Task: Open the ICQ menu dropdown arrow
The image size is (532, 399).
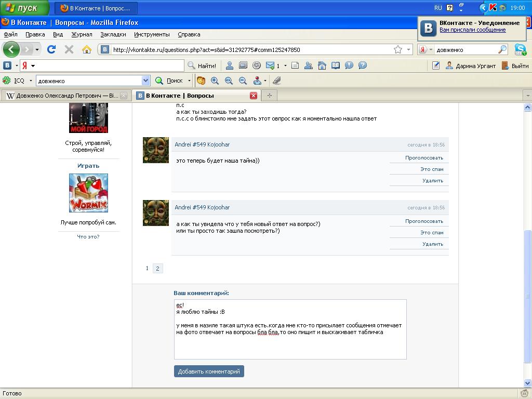Action: pyautogui.click(x=31, y=81)
